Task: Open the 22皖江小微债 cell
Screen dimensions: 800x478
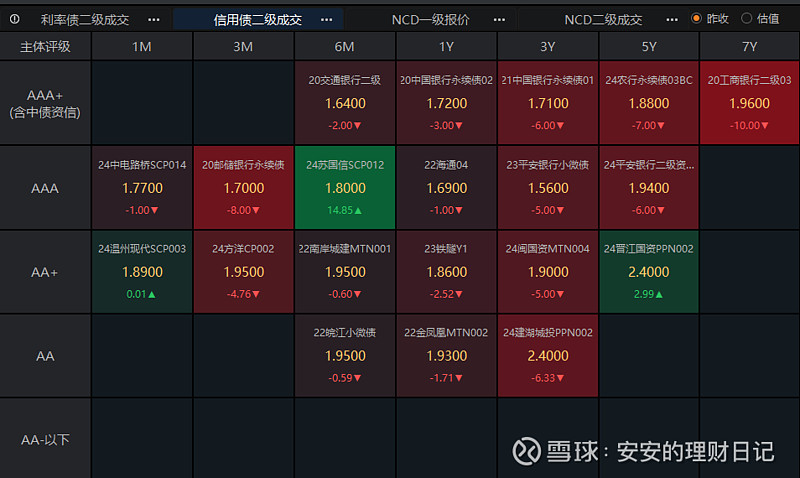Action: point(345,356)
